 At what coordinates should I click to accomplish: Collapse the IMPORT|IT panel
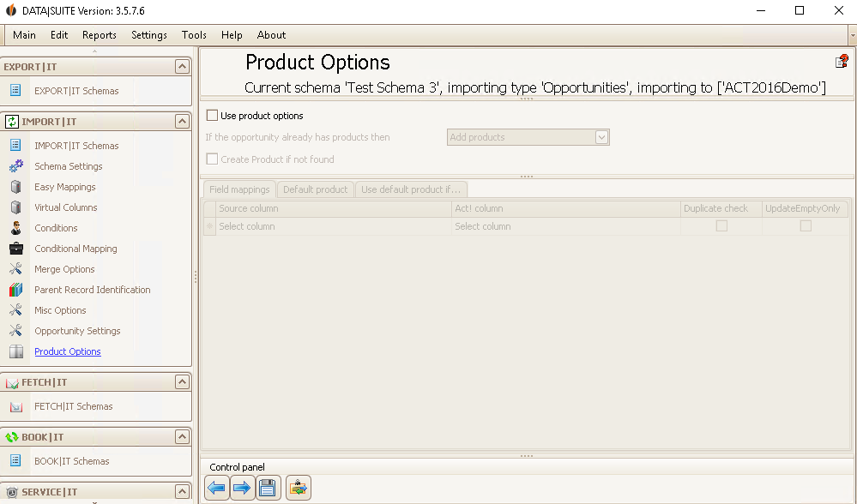(x=182, y=121)
